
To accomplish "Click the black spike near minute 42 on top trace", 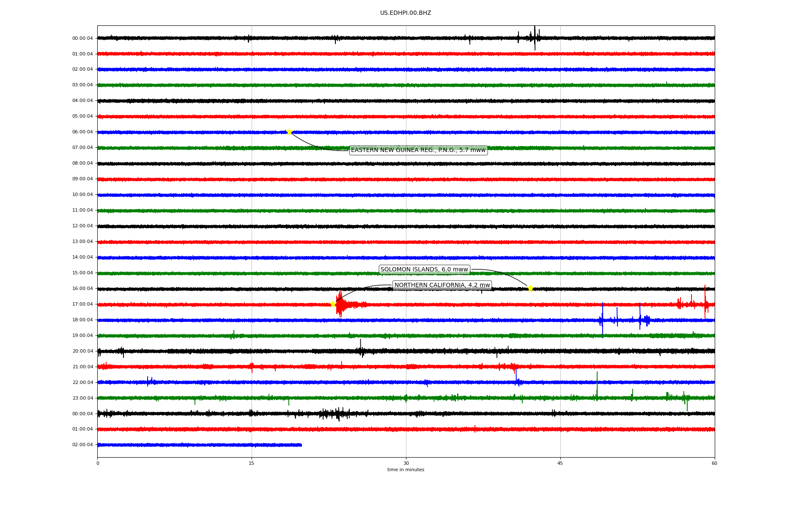I will (535, 37).
